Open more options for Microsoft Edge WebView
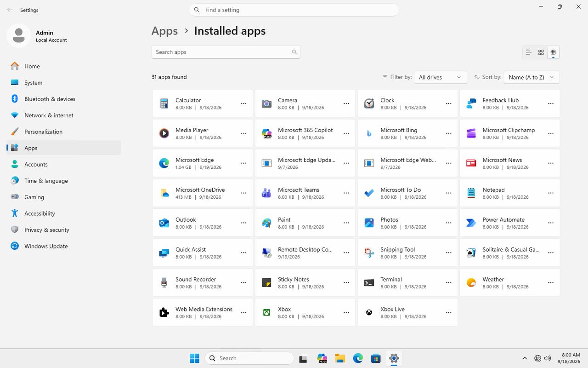 [449, 163]
